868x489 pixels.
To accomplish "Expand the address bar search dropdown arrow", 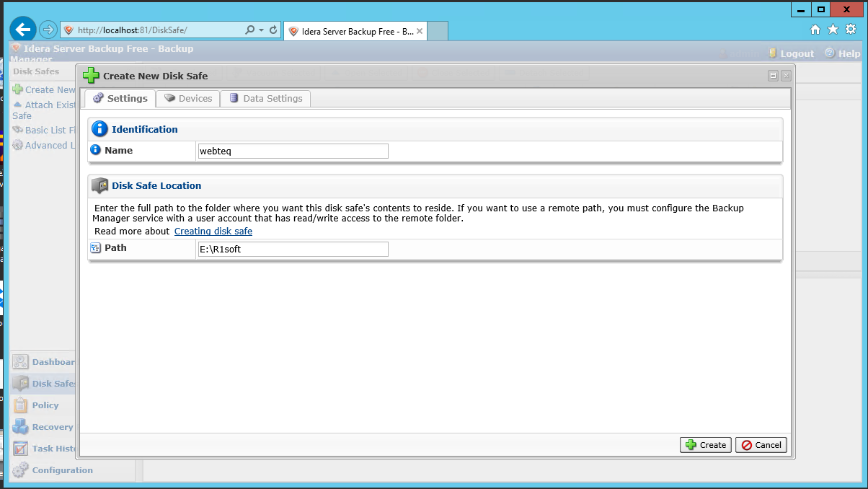I will 261,30.
